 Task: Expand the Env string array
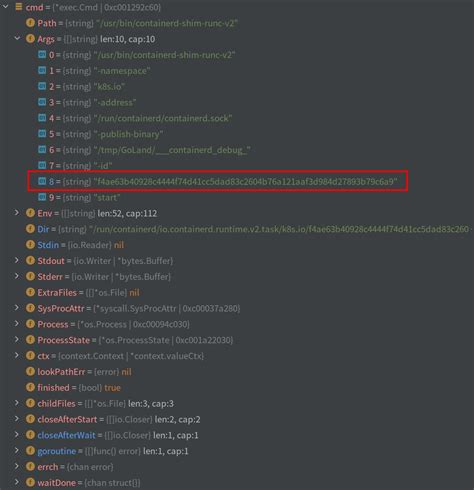[x=16, y=213]
